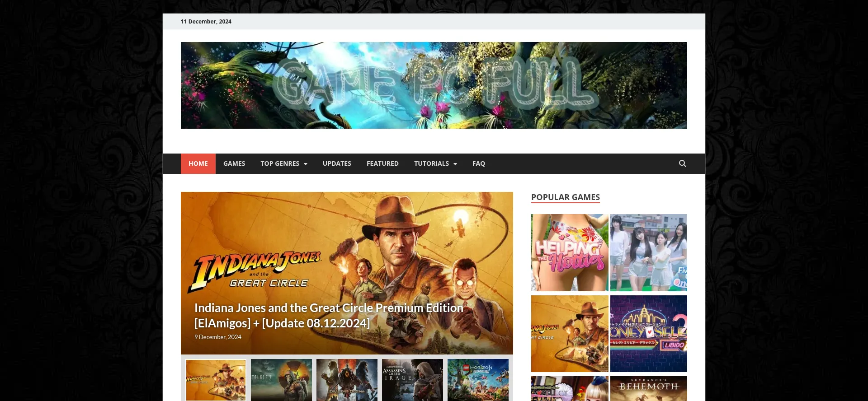Select the Stalker 2 slider thumbnail
The height and width of the screenshot is (401, 868).
[x=281, y=380]
